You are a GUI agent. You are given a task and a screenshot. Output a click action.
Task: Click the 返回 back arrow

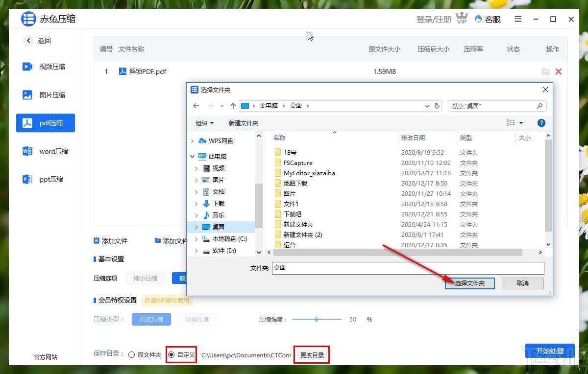(x=28, y=41)
